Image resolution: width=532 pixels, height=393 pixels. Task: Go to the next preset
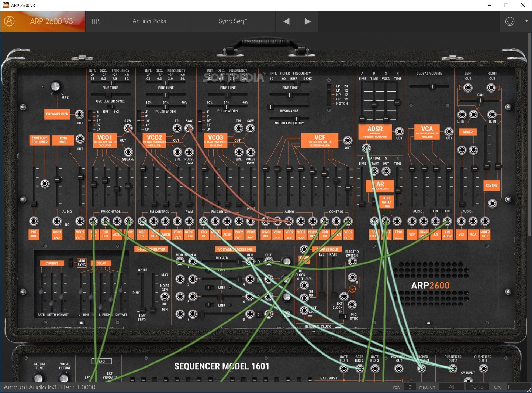click(x=307, y=21)
